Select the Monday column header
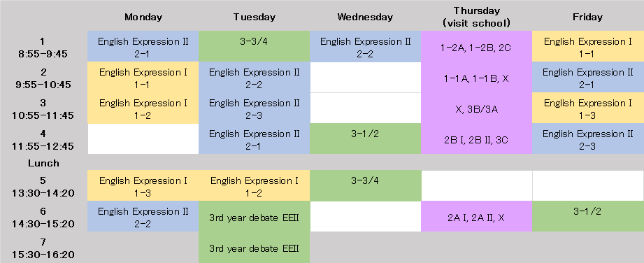The height and width of the screenshot is (263, 644). click(x=143, y=17)
